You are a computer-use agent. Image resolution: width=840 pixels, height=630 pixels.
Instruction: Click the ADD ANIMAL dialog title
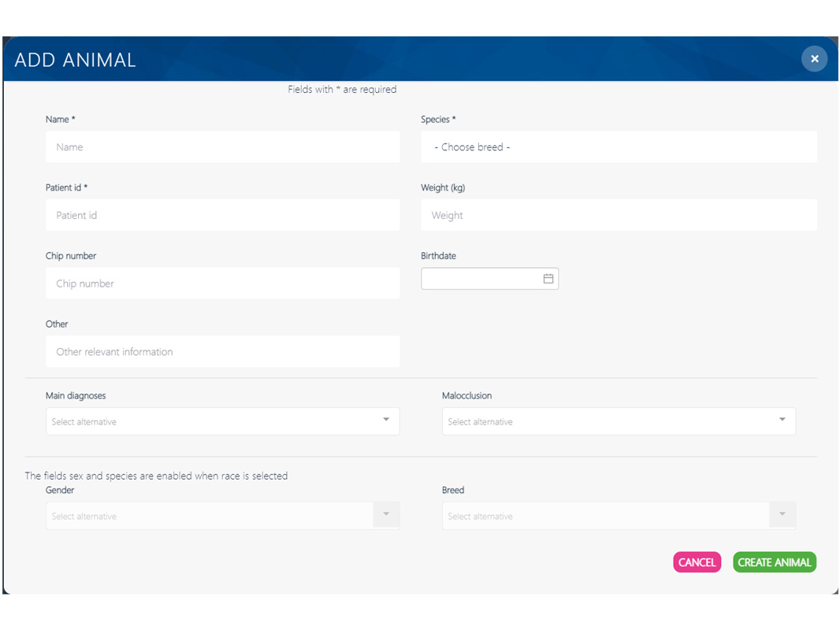76,60
